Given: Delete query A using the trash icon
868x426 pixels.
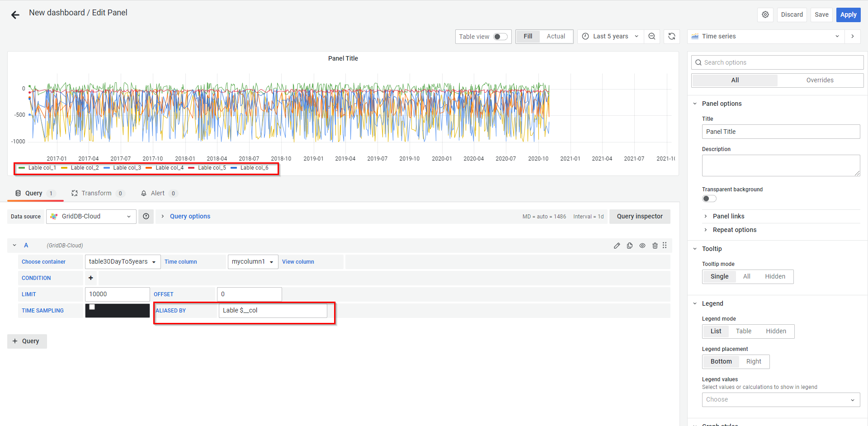Looking at the screenshot, I should point(655,246).
